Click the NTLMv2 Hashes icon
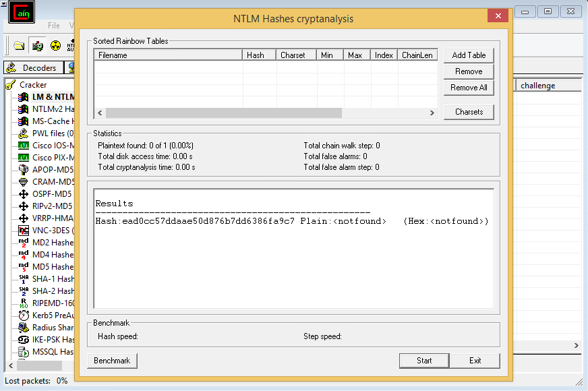 coord(23,109)
